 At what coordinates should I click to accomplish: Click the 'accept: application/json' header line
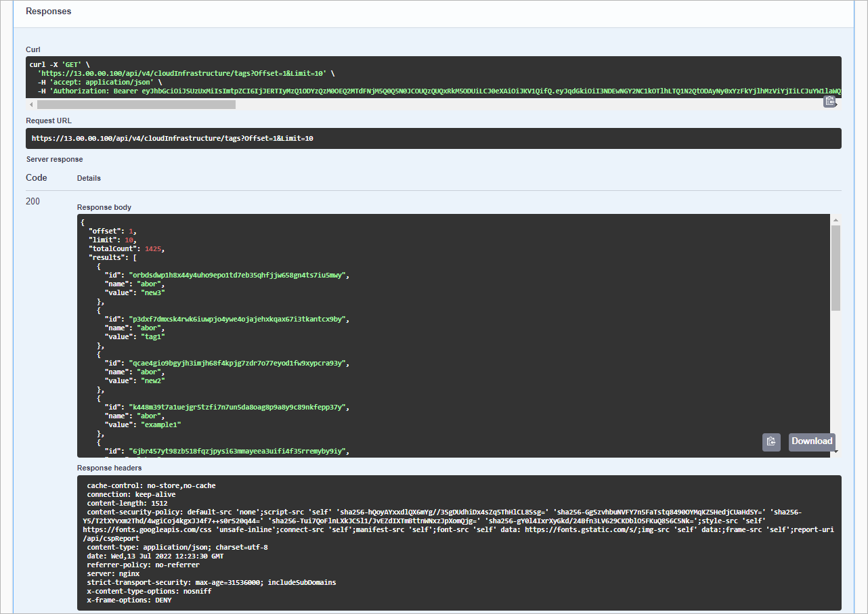click(99, 82)
